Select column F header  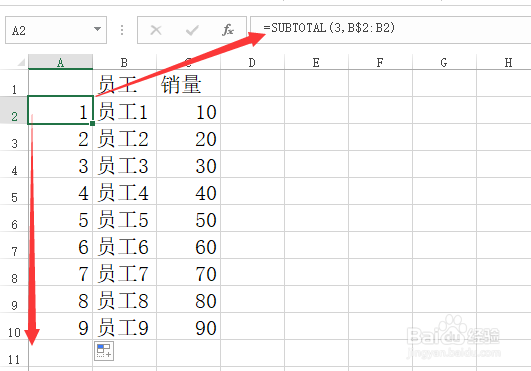380,62
